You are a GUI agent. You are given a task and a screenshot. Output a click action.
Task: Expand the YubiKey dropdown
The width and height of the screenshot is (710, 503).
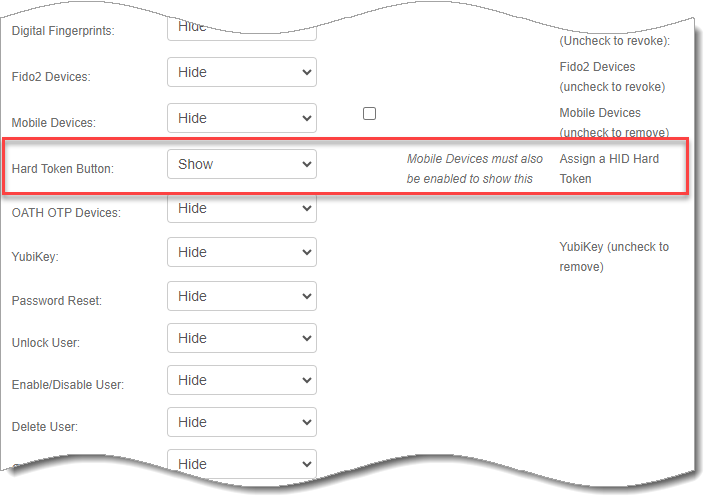pos(241,252)
